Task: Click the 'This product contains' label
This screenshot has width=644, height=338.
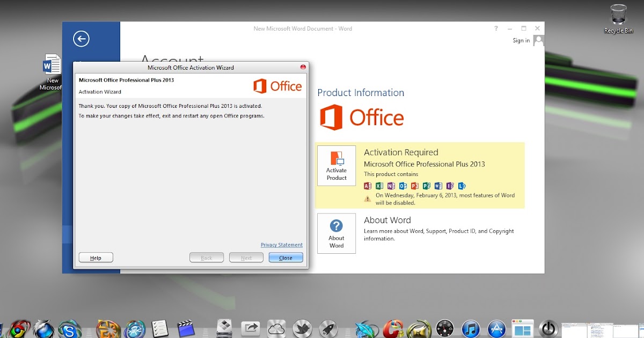Action: pos(391,174)
